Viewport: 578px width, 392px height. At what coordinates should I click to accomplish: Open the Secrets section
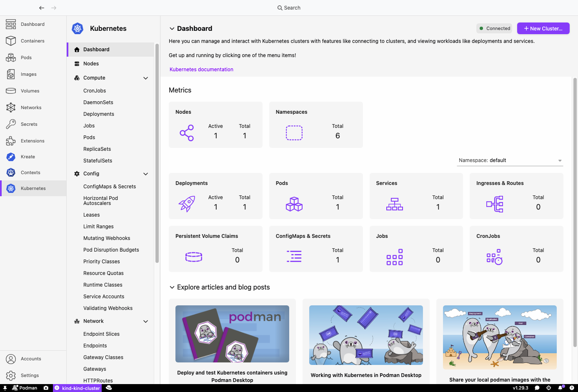coord(33,124)
